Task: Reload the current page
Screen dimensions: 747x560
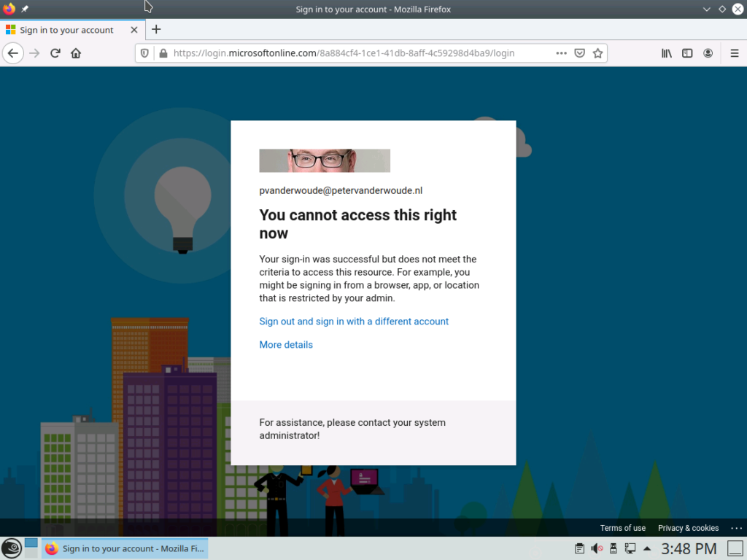Action: coord(55,53)
